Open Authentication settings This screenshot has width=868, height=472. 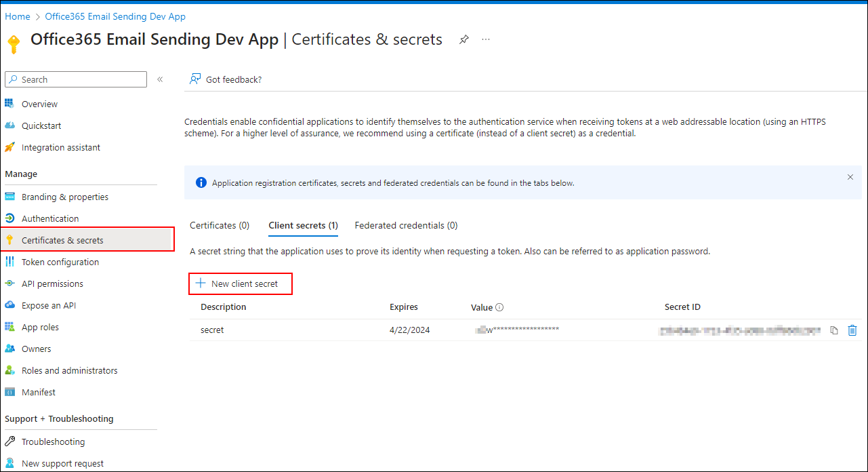(49, 218)
